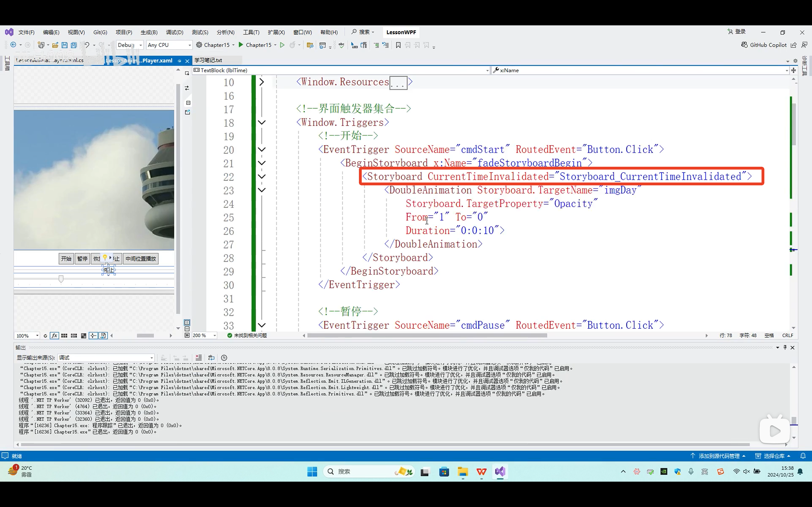Click the Clear All icon in the output panel

[x=199, y=358]
